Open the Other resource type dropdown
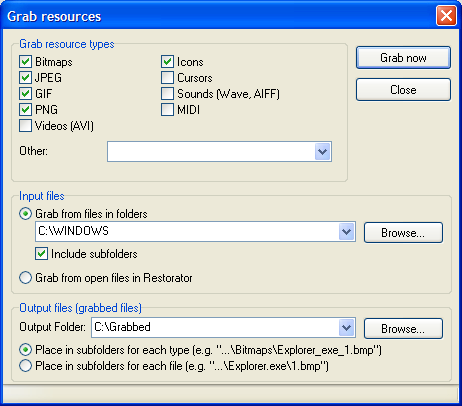462x406 pixels. [322, 152]
